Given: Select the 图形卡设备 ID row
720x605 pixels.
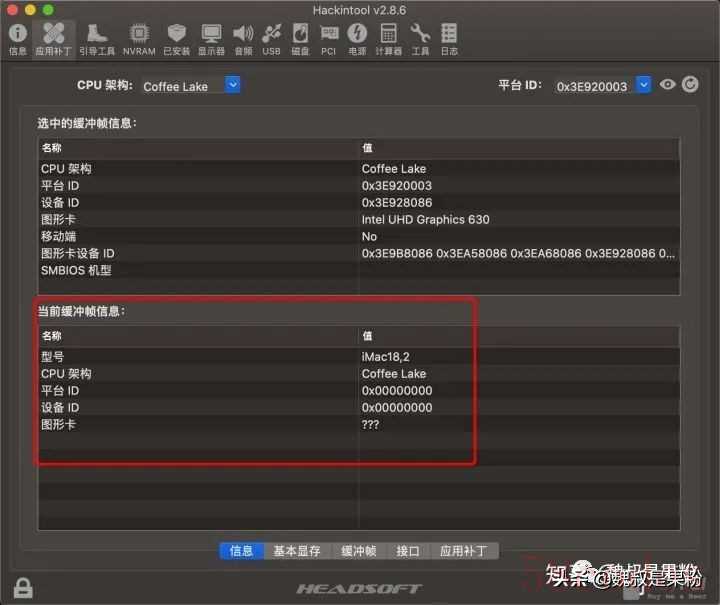Looking at the screenshot, I should [359, 254].
